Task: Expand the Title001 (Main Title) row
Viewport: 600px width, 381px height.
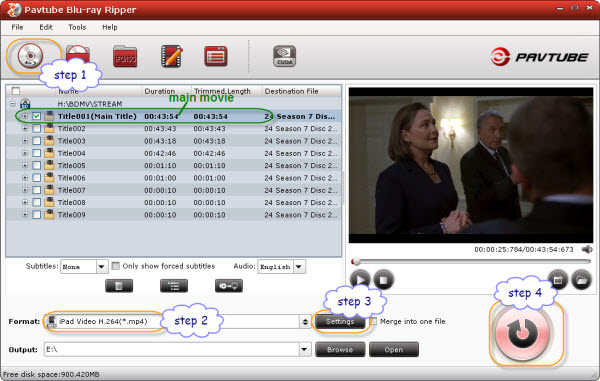Action: tap(25, 116)
